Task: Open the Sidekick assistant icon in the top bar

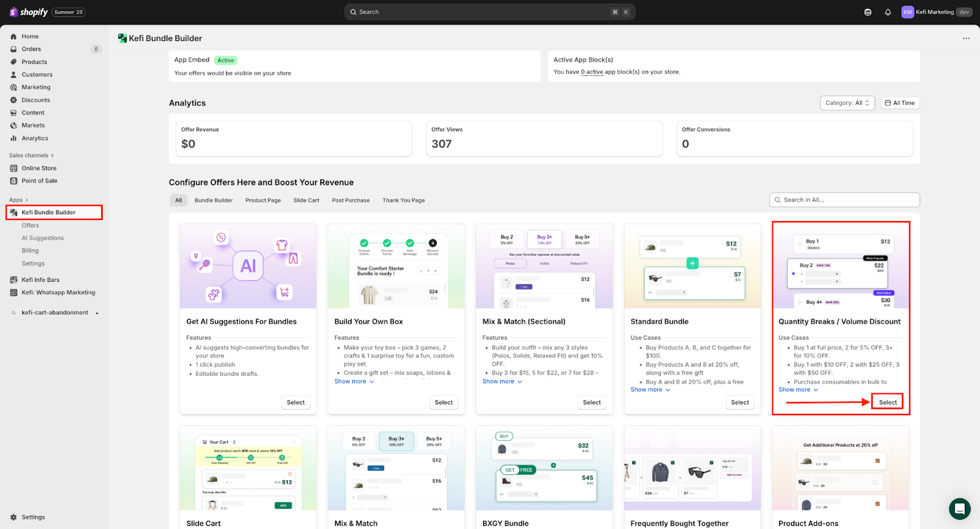Action: 867,12
